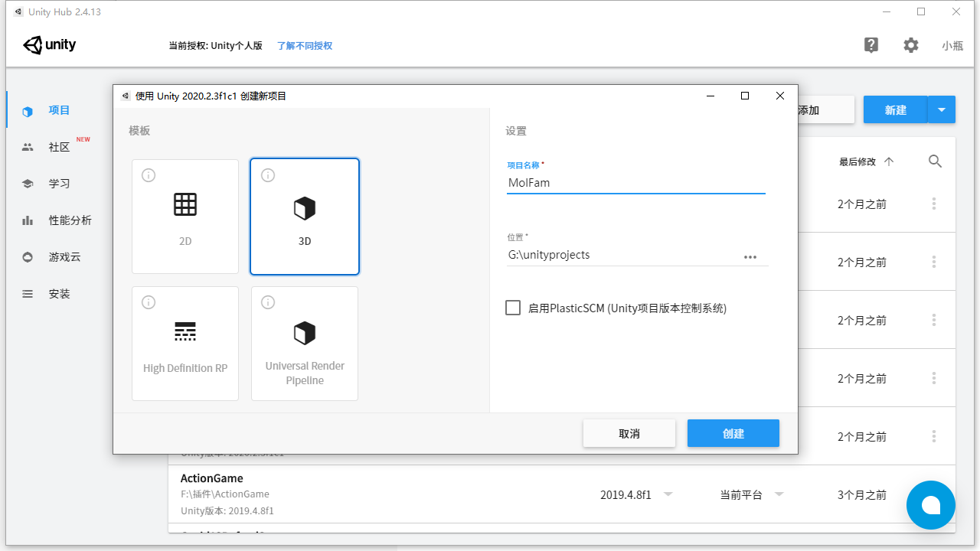Viewport: 980px width, 551px height.
Task: Expand the 新建 dropdown arrow
Action: (942, 109)
